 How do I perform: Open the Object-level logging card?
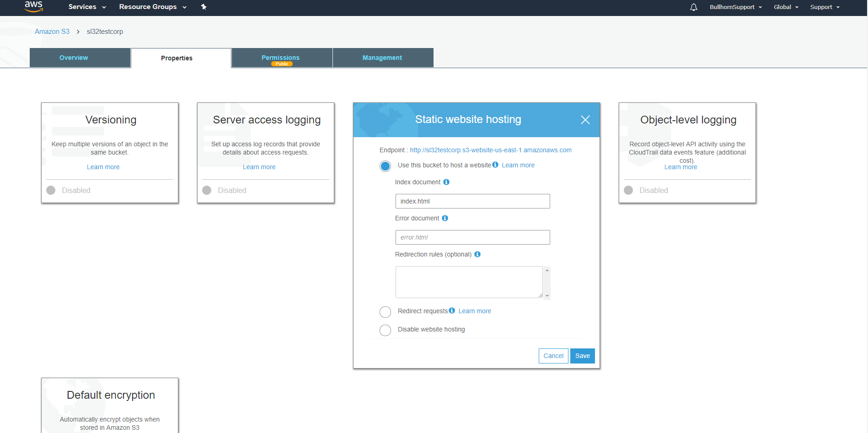point(687,153)
